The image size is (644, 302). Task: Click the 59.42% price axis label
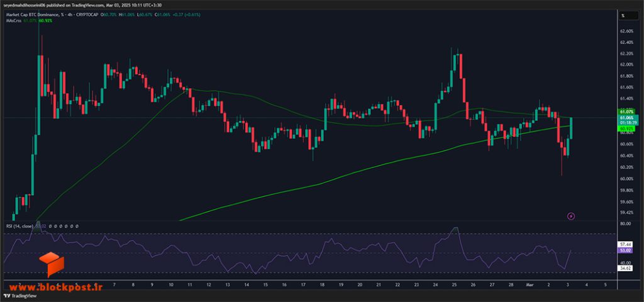[626, 213]
